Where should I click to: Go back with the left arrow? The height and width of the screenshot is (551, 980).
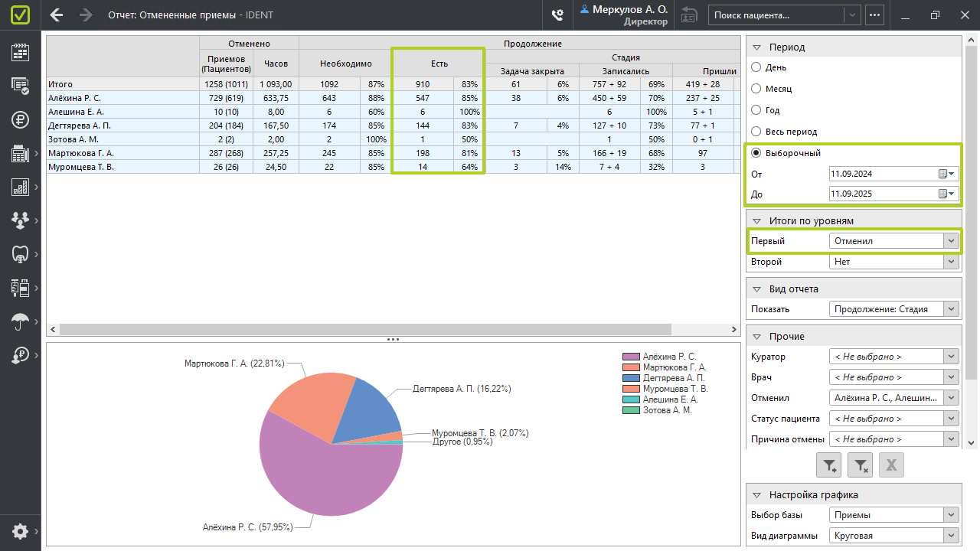point(57,15)
